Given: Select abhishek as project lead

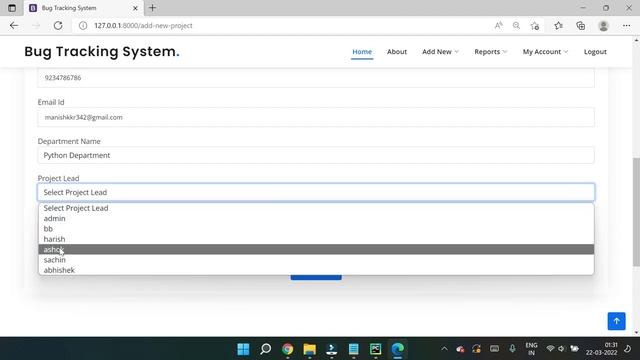Looking at the screenshot, I should (316, 270).
